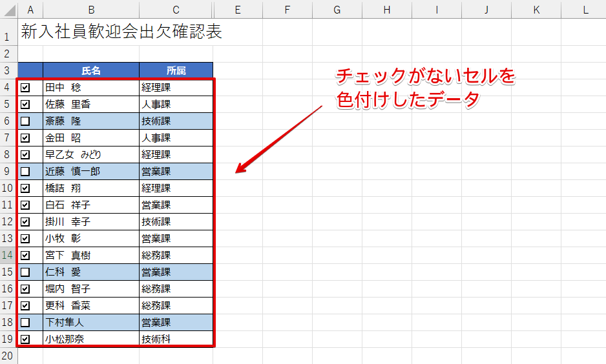This screenshot has height=364, width=606.
Task: Select column F header
Action: tap(287, 9)
